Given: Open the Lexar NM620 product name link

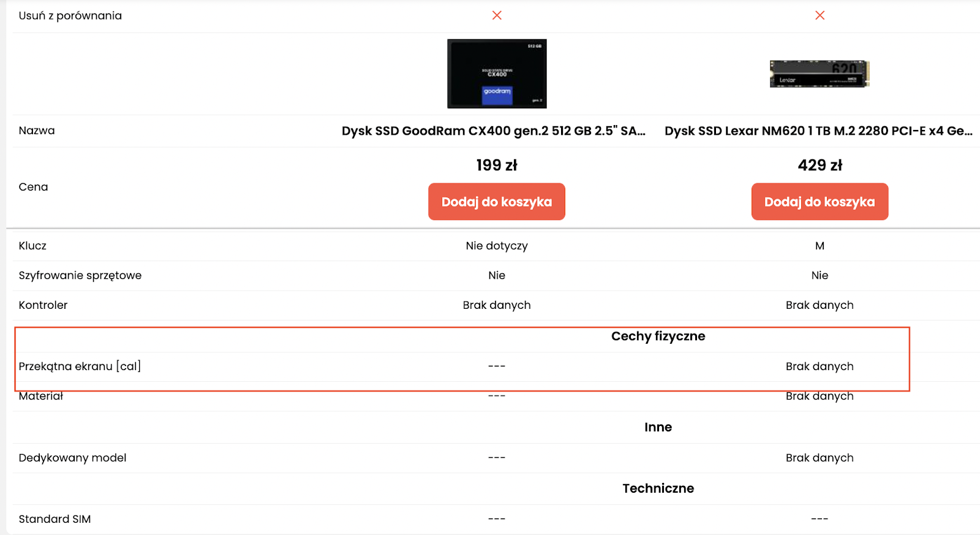Looking at the screenshot, I should tap(818, 131).
